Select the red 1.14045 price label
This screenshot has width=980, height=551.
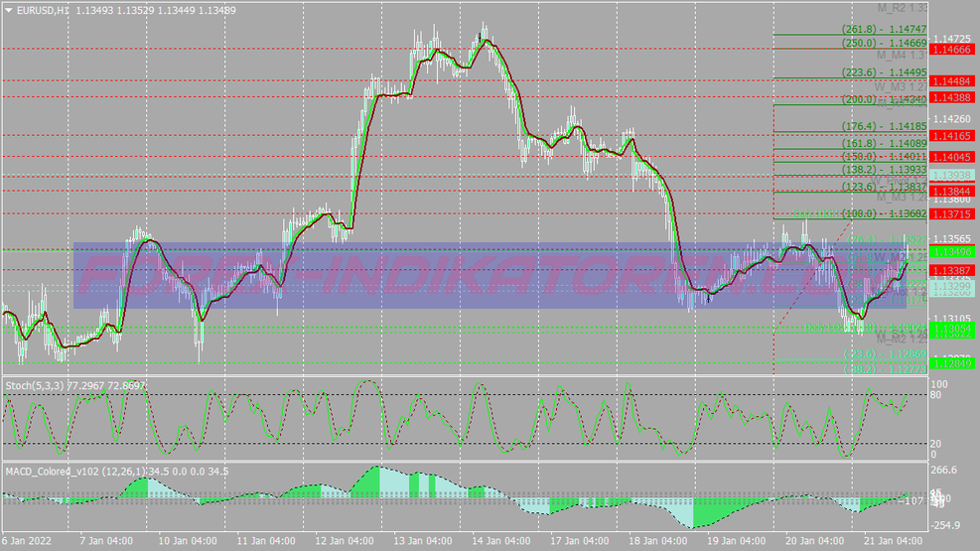click(952, 157)
